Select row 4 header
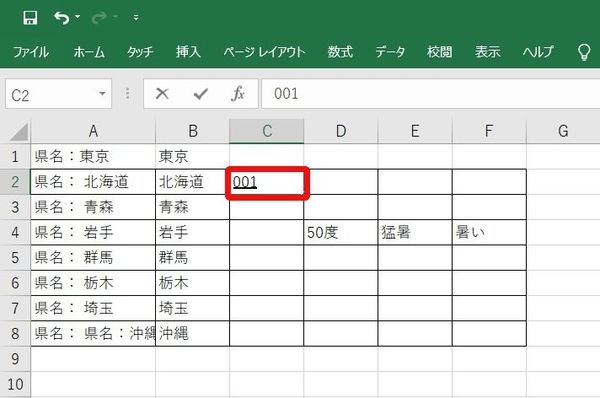600x398 pixels. point(15,232)
